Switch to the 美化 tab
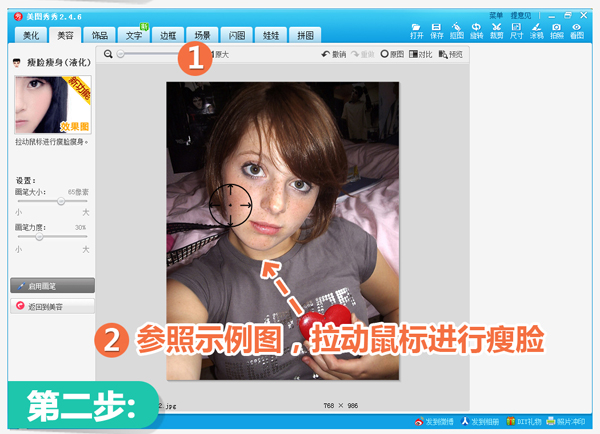The width and height of the screenshot is (600, 434). click(31, 35)
